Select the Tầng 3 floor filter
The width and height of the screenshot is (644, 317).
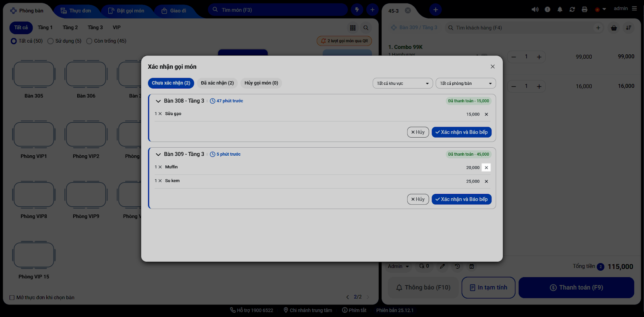click(x=95, y=28)
